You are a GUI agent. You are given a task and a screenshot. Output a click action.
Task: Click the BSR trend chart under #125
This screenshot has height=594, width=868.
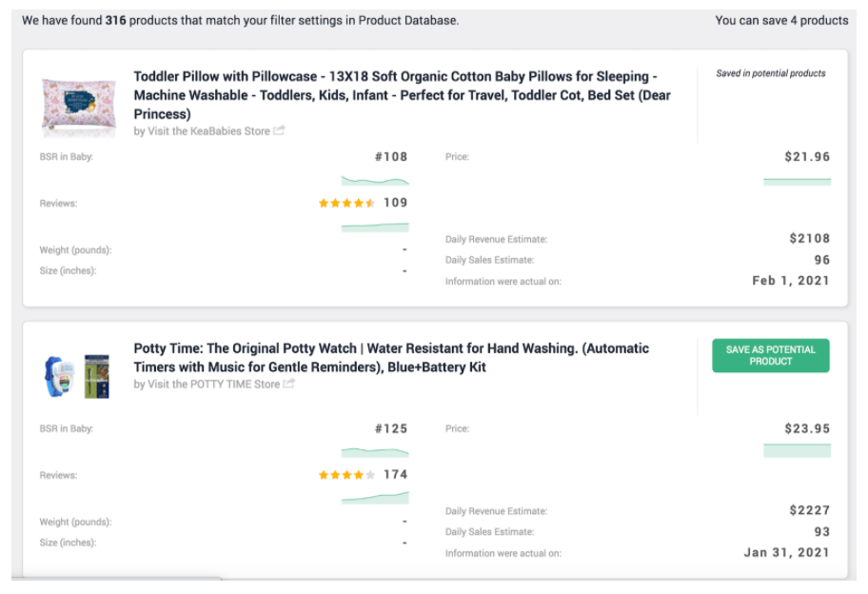point(375,452)
